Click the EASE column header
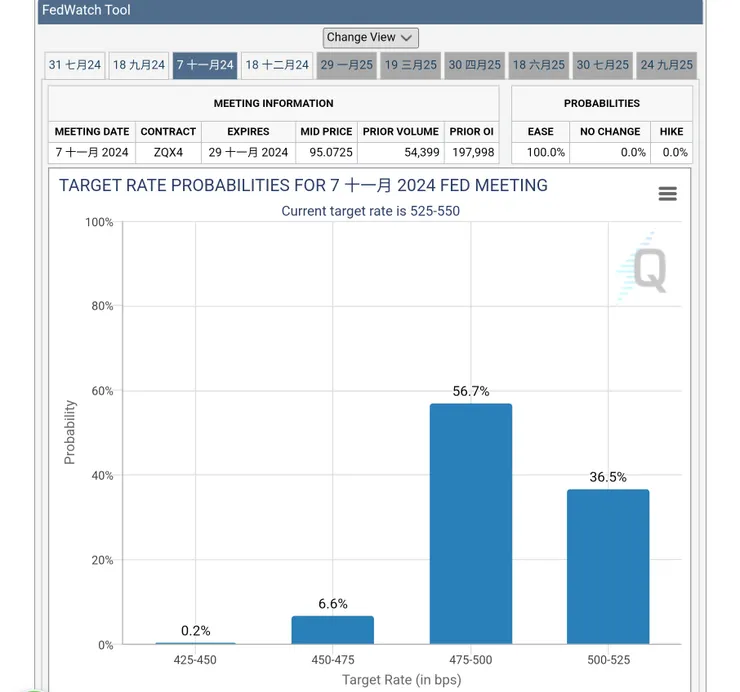This screenshot has height=692, width=740. (x=540, y=132)
